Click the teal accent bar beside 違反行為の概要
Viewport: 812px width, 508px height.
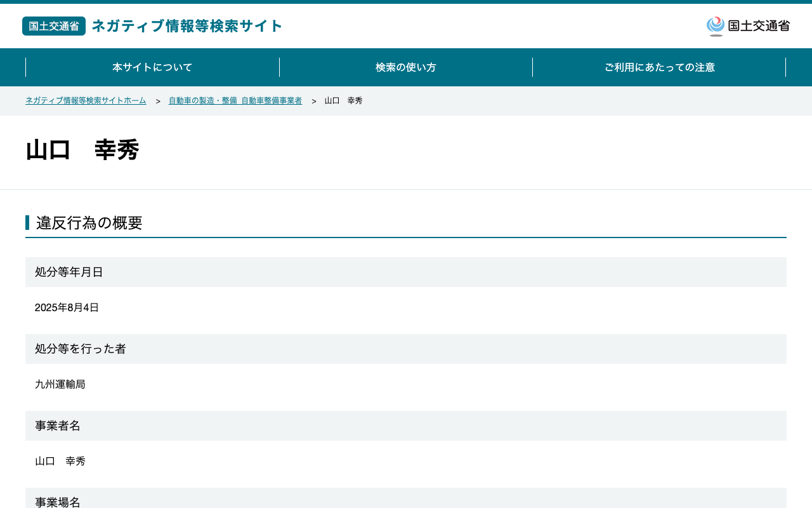tap(27, 222)
